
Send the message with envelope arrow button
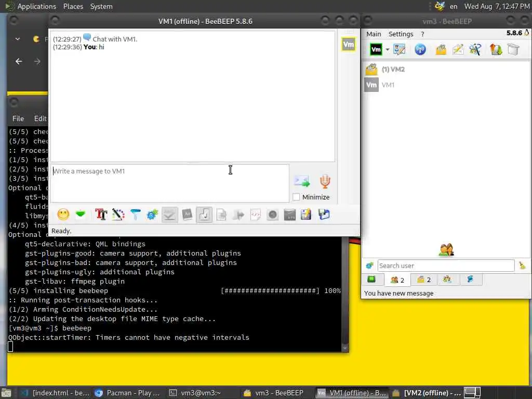(x=302, y=181)
